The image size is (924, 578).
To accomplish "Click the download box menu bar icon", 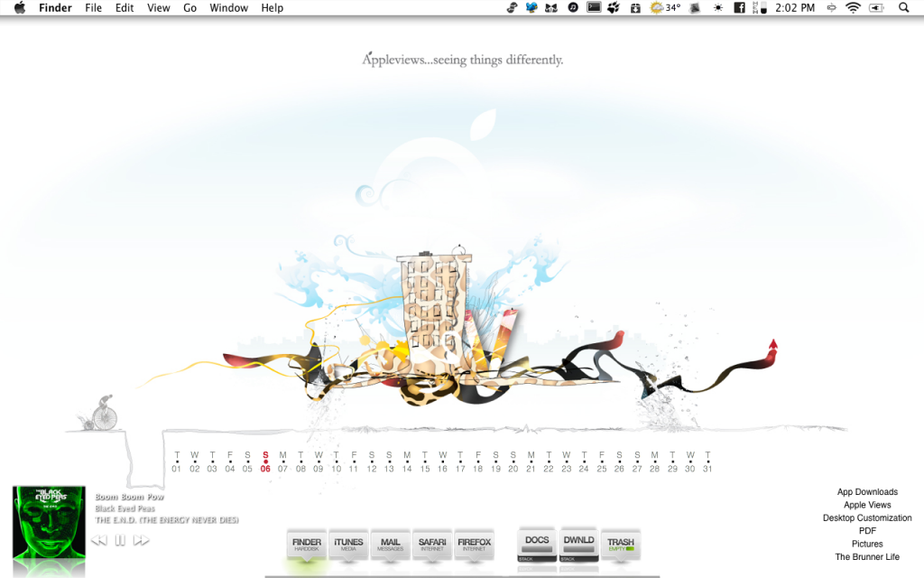I will [x=635, y=7].
